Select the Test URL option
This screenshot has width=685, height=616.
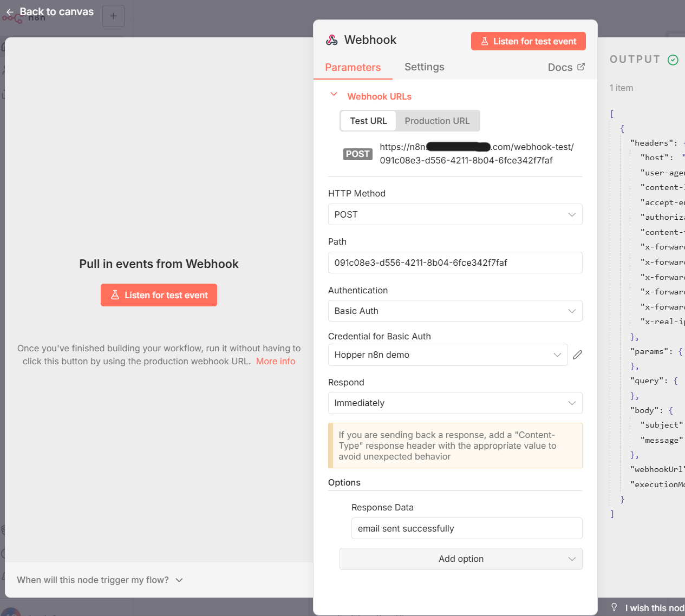pyautogui.click(x=368, y=121)
